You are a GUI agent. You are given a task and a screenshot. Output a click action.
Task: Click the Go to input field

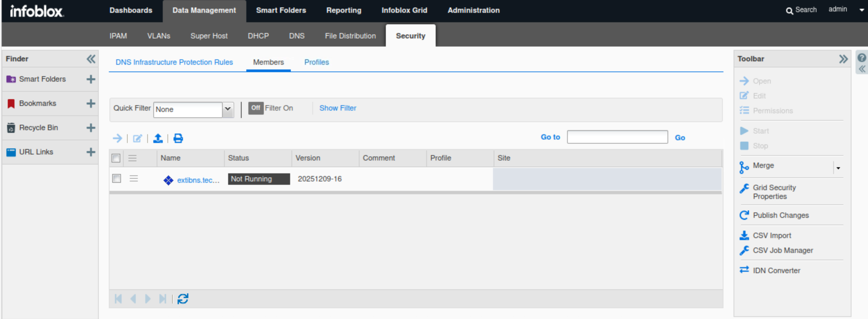coord(617,137)
